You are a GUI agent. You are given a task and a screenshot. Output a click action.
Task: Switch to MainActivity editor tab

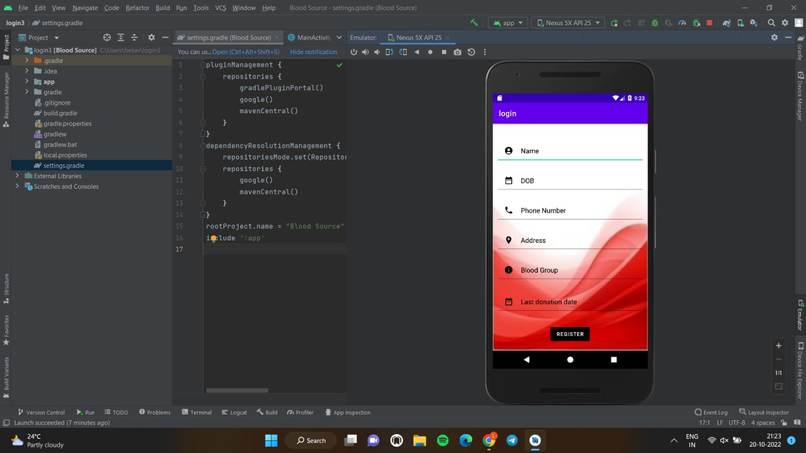(x=310, y=38)
